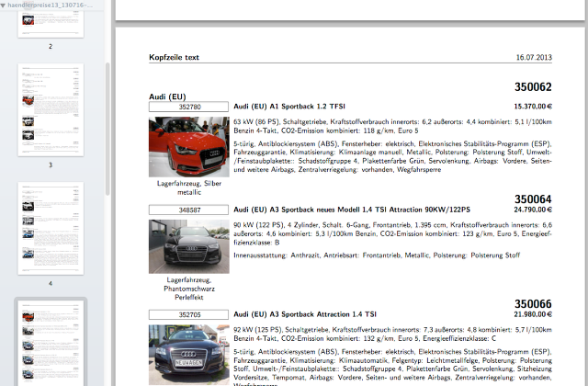Click the listing number 350064
The image size is (588, 386).
533,199
